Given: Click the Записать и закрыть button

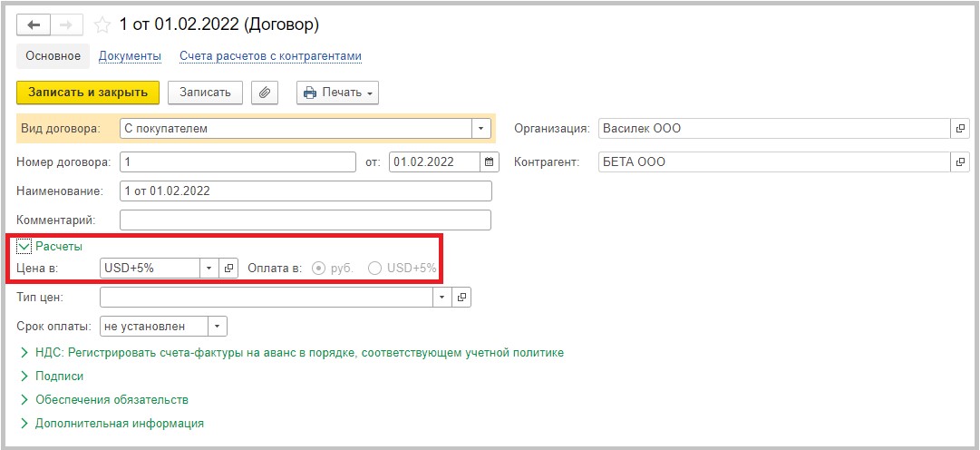Looking at the screenshot, I should tap(88, 92).
